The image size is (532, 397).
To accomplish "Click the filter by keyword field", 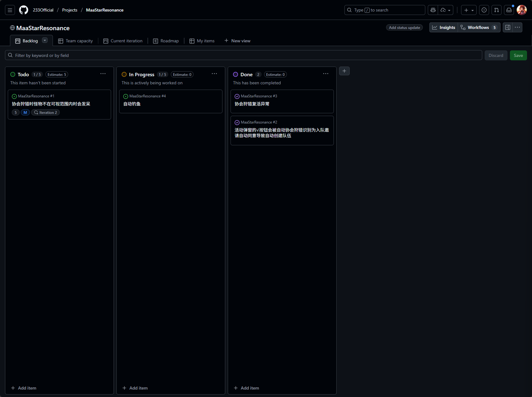I will 243,55.
